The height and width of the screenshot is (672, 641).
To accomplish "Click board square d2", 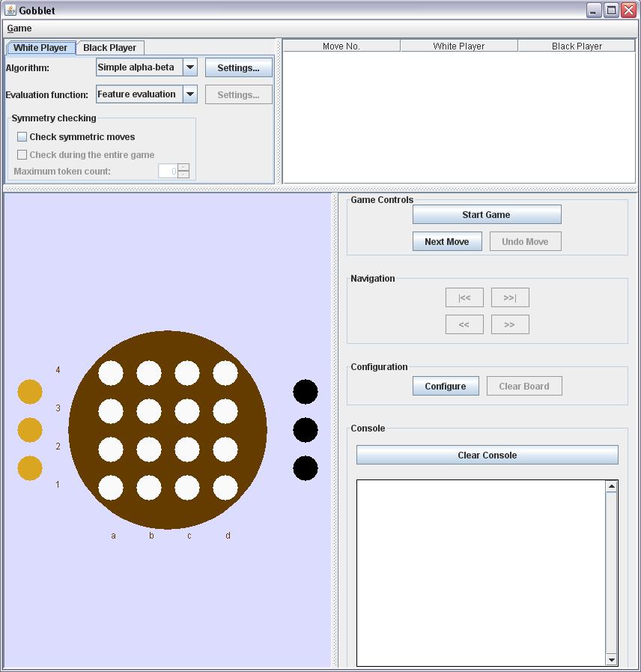I will 225,449.
